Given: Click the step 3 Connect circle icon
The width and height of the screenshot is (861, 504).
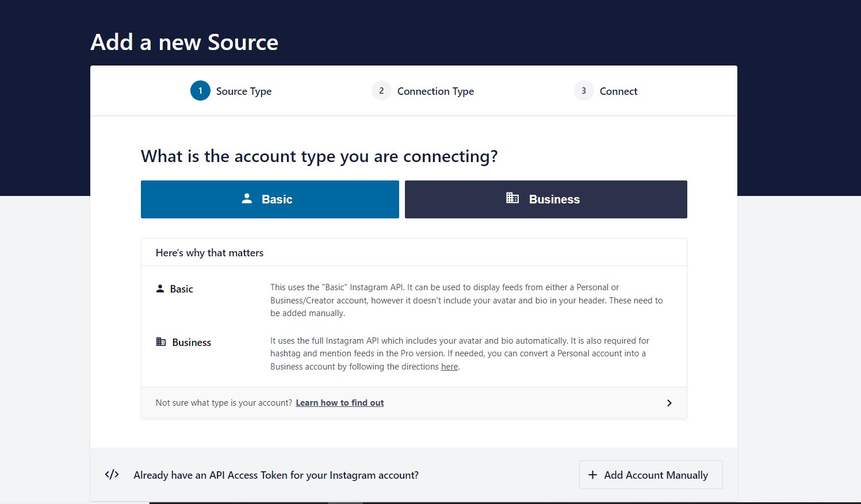Looking at the screenshot, I should tap(583, 90).
